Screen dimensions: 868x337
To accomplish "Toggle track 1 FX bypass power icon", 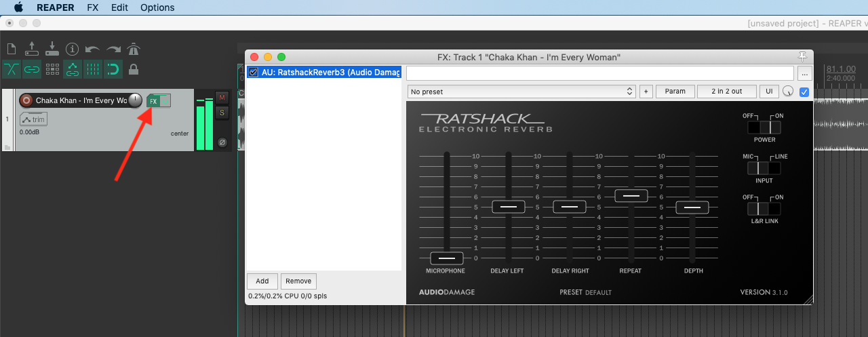I will tap(165, 101).
